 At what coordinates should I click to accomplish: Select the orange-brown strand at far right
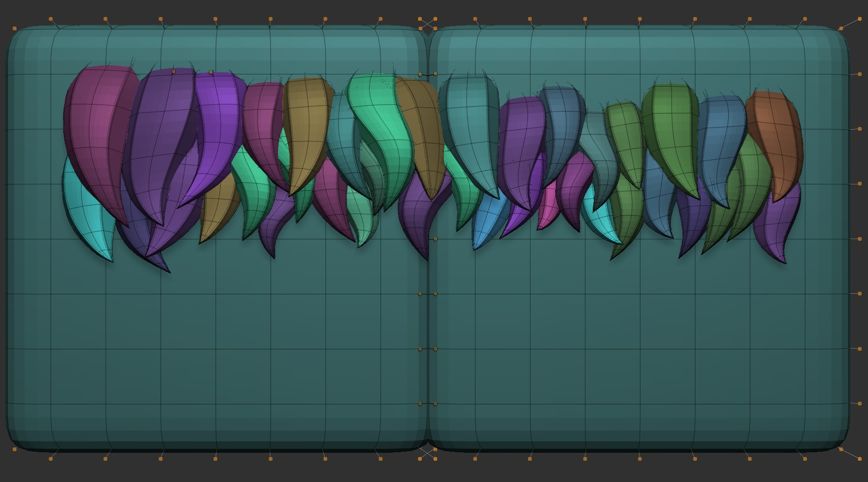[776, 138]
